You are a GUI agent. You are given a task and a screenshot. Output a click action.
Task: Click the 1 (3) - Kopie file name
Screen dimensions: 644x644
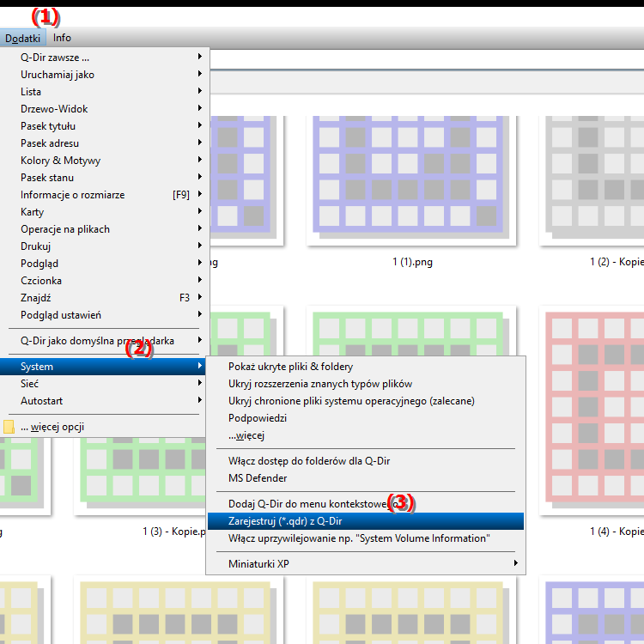coord(174,532)
